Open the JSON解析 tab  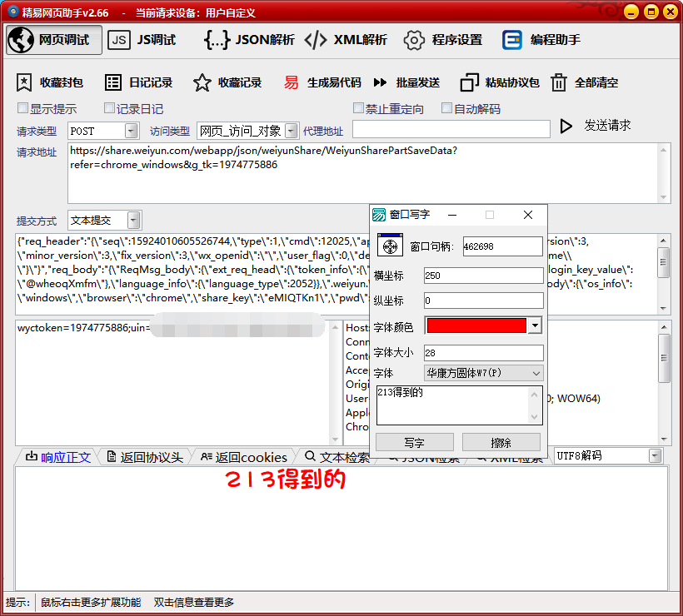[x=249, y=40]
